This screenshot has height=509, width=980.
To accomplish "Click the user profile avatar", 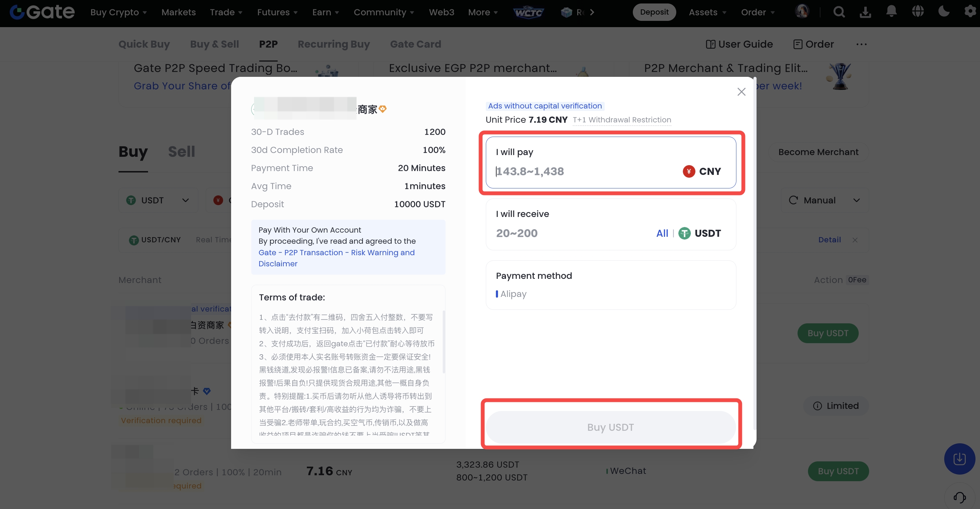I will pyautogui.click(x=802, y=11).
